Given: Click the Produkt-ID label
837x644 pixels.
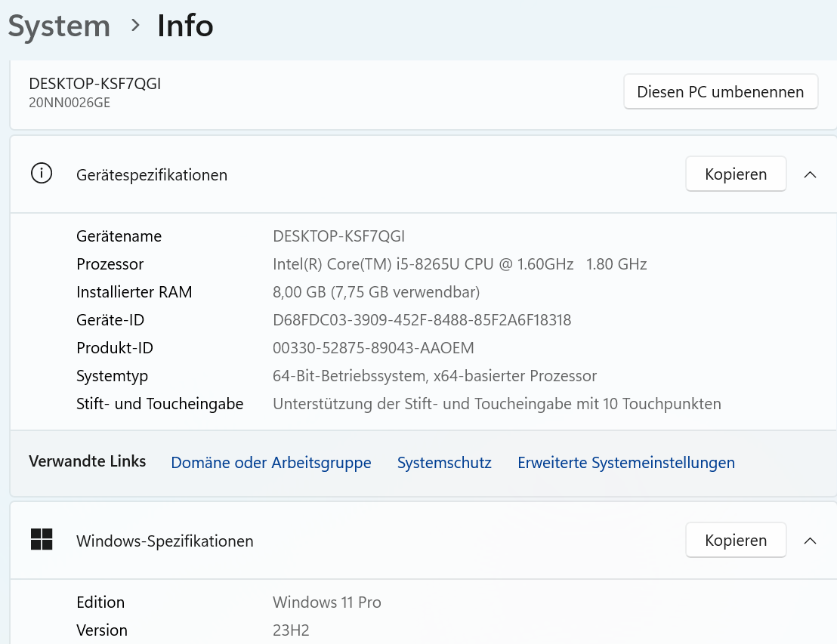Looking at the screenshot, I should 115,348.
